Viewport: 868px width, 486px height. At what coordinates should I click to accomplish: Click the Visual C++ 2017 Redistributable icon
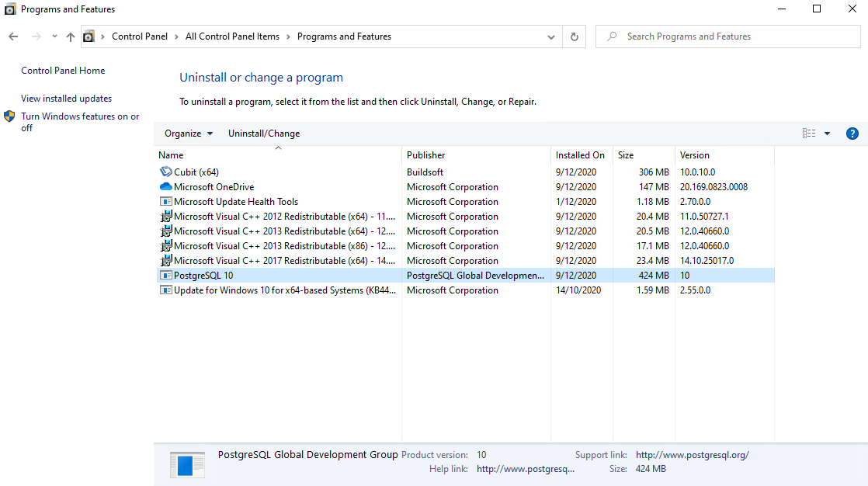[x=165, y=261]
